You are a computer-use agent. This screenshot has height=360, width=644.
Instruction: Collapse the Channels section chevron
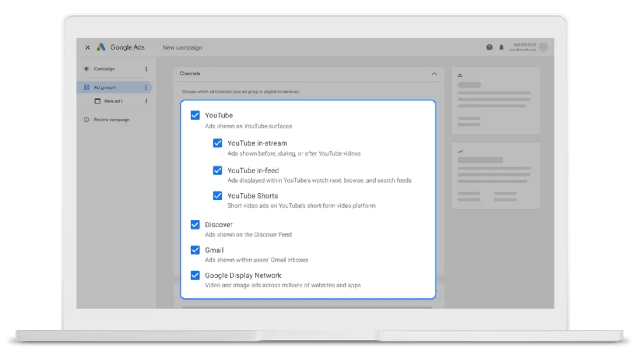click(x=434, y=74)
